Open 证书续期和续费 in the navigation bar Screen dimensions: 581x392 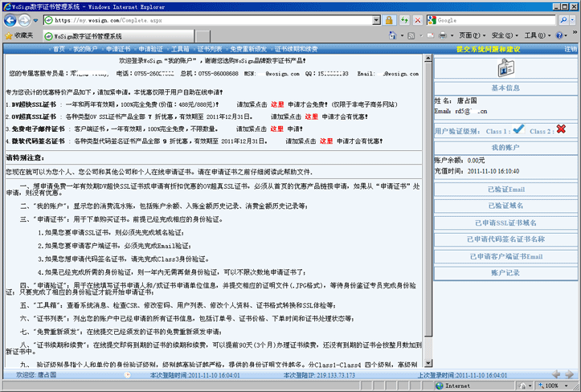click(296, 49)
